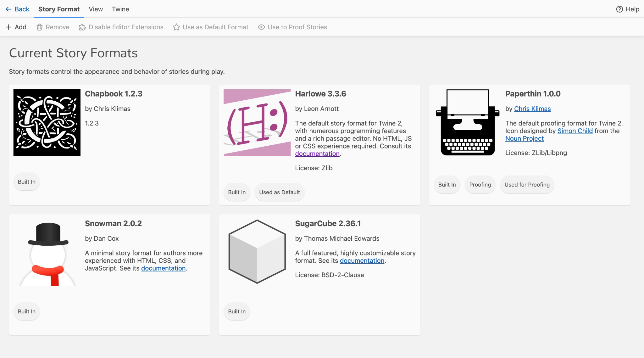Viewport: 644px width, 358px height.
Task: Click the Current Story Formats heading
Action: pos(73,53)
